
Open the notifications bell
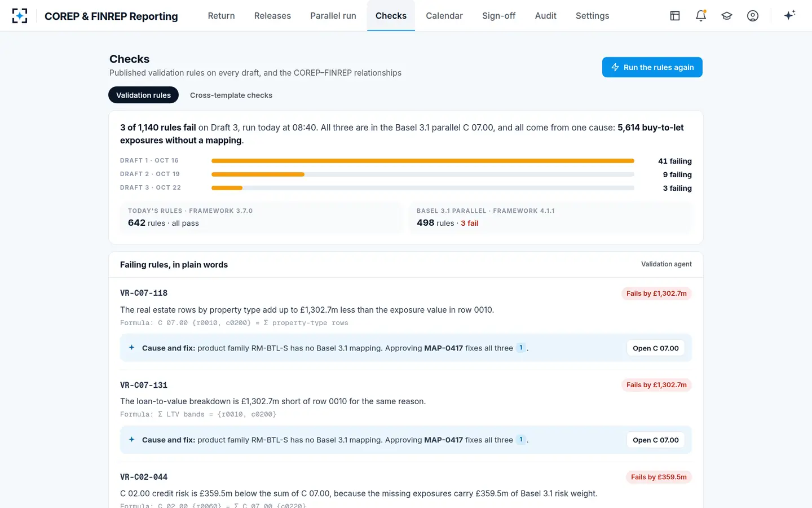[x=701, y=16]
